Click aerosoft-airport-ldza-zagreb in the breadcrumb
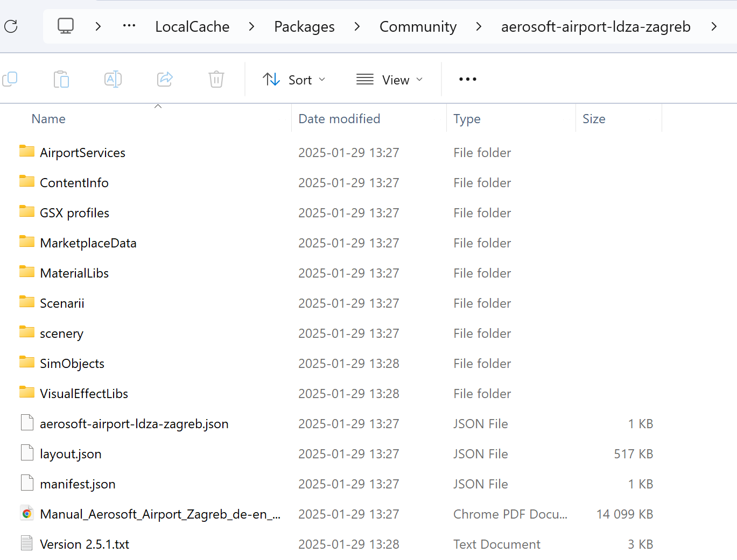Viewport: 737px width, 560px height. pos(595,26)
